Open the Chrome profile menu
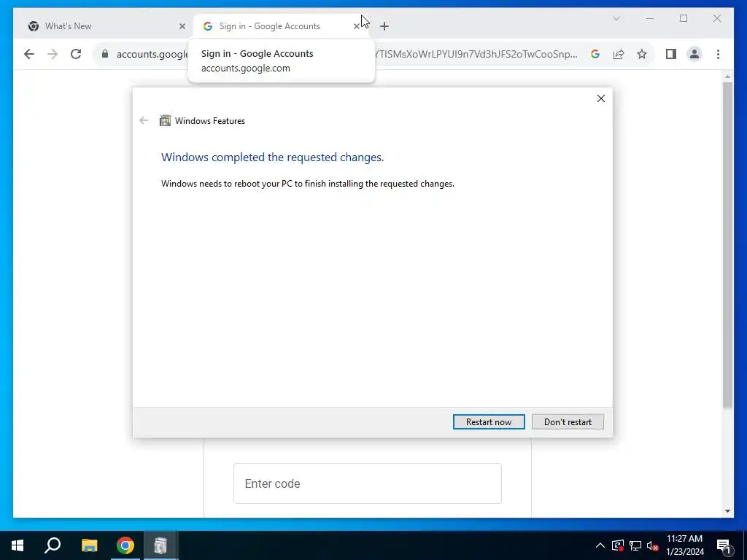Viewport: 747px width, 560px height. [694, 54]
